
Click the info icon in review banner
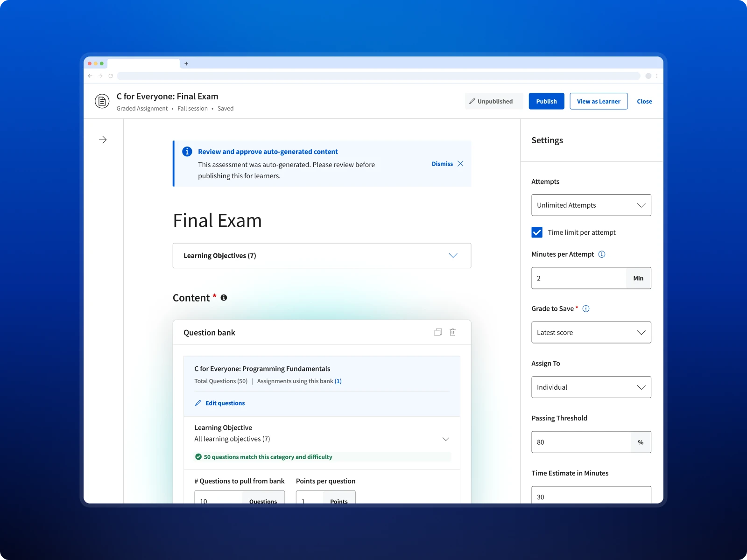187,151
